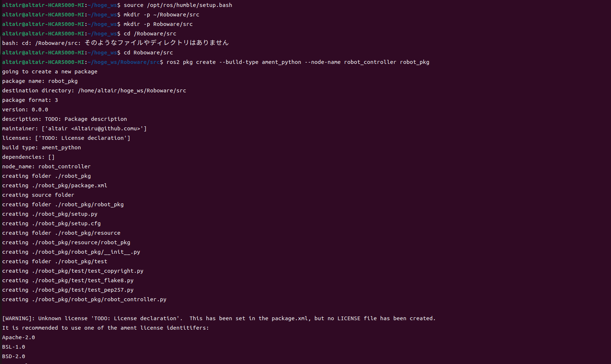Click the './robot_pkg/test/test_flake8.py' path

click(x=83, y=280)
